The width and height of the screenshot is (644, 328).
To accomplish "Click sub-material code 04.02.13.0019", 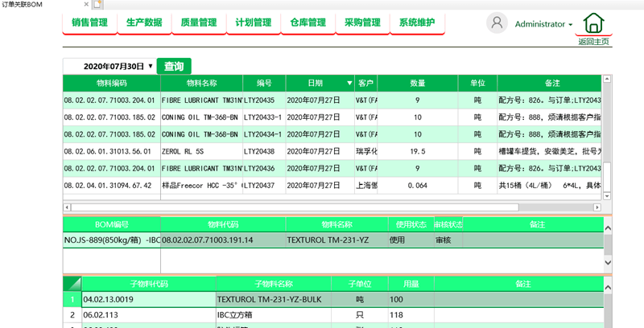I will tap(149, 299).
